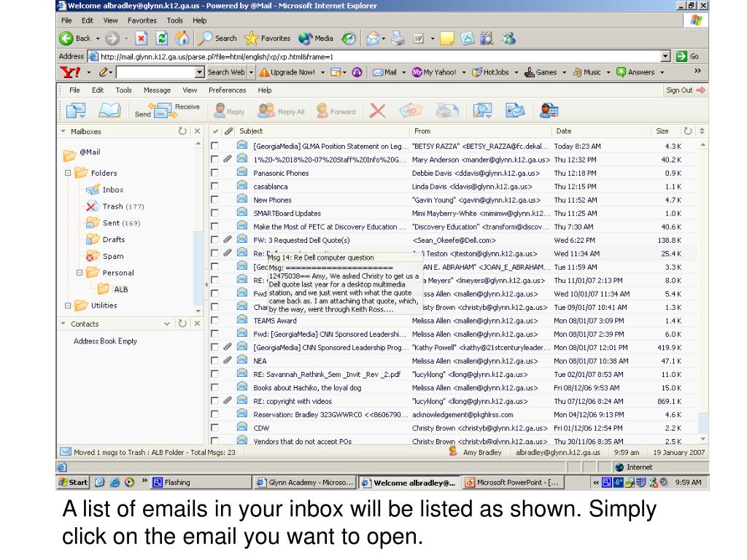Viewport: 747px width, 560px height.
Task: Open IE Favorites menu
Action: 142,20
